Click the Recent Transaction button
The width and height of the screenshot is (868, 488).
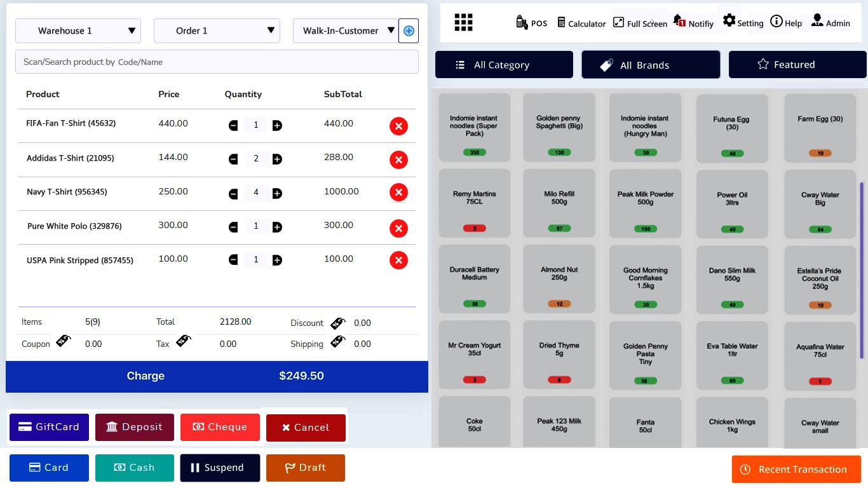796,469
